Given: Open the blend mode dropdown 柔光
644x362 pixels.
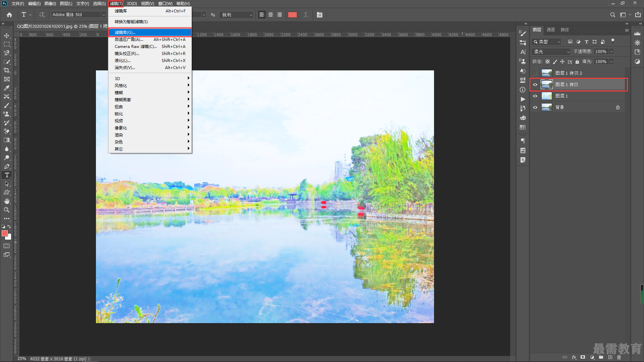Looking at the screenshot, I should click(x=551, y=52).
